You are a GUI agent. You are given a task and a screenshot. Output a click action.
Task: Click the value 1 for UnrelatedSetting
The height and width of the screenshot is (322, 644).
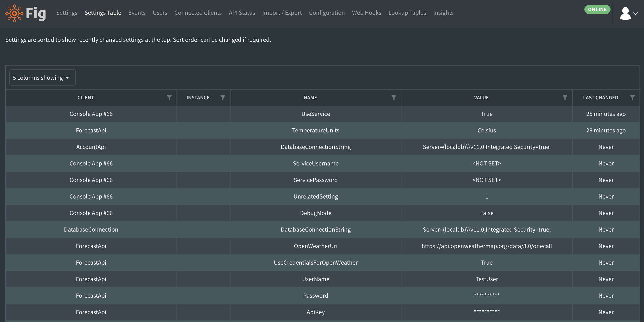tap(487, 197)
